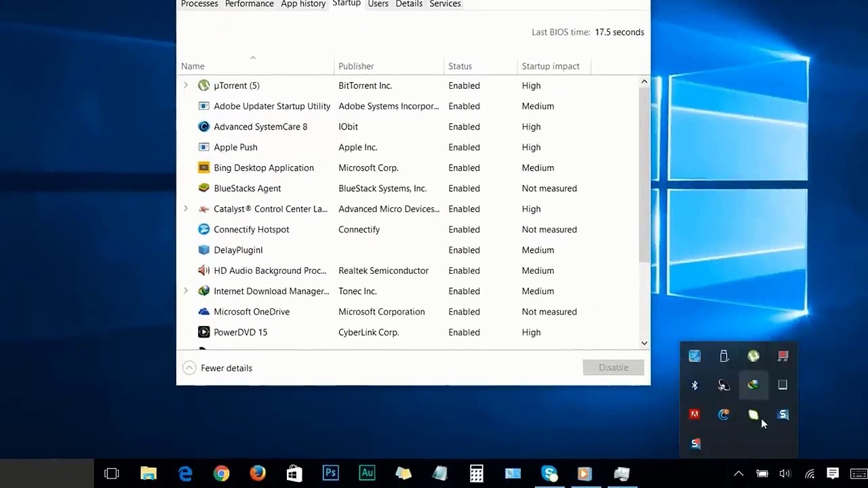Click the IObit publisher cell

348,127
